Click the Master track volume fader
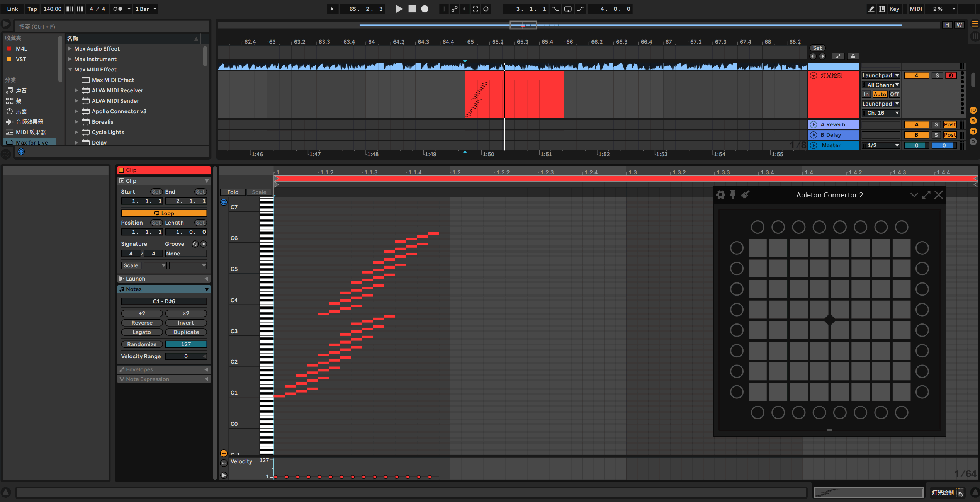 pos(944,145)
